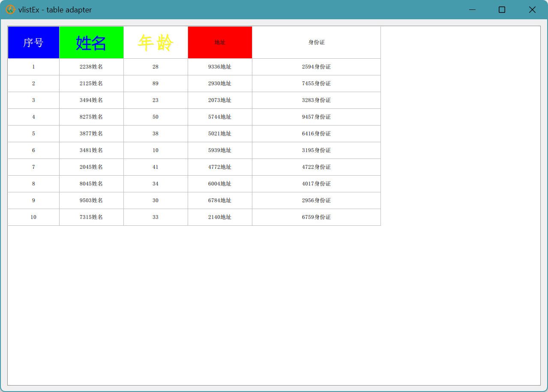The width and height of the screenshot is (548, 392).
Task: Pick ID cell 3283身份证
Action: 316,100
